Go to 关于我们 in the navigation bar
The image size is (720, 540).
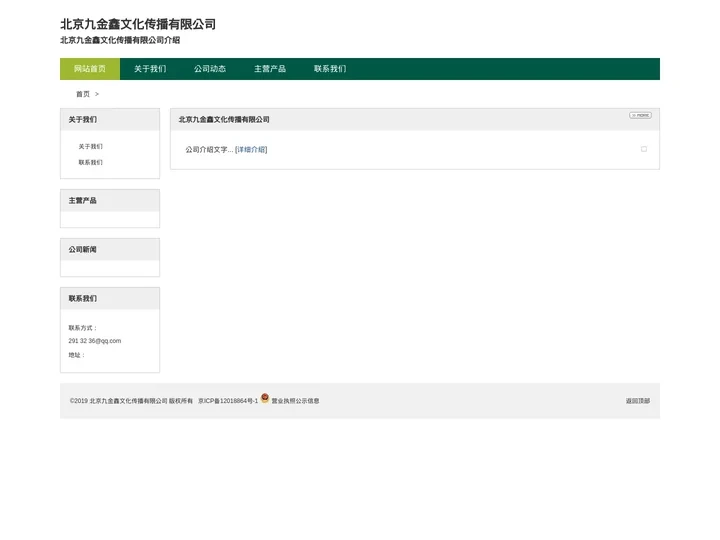(x=150, y=69)
